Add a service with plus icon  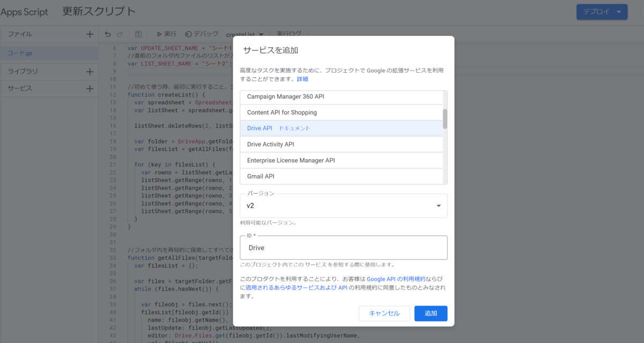click(x=90, y=88)
